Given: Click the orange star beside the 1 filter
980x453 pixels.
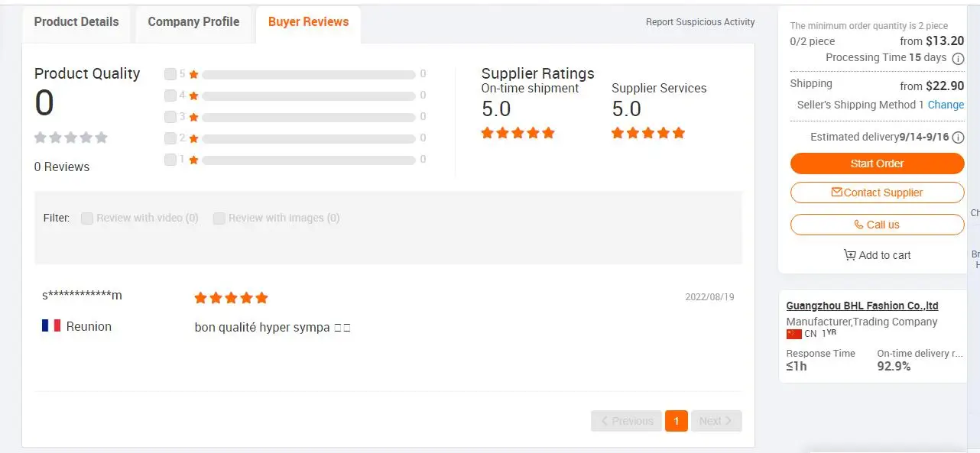Looking at the screenshot, I should pyautogui.click(x=193, y=160).
